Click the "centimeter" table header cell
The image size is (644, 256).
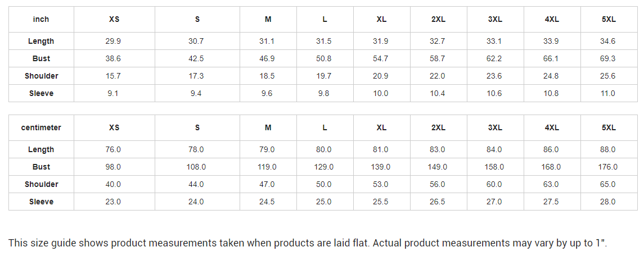pyautogui.click(x=41, y=127)
